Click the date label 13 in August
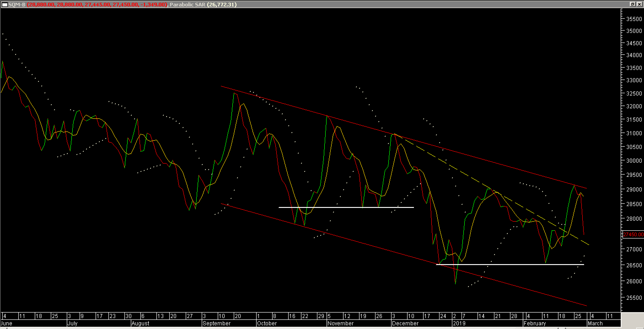 click(x=161, y=316)
